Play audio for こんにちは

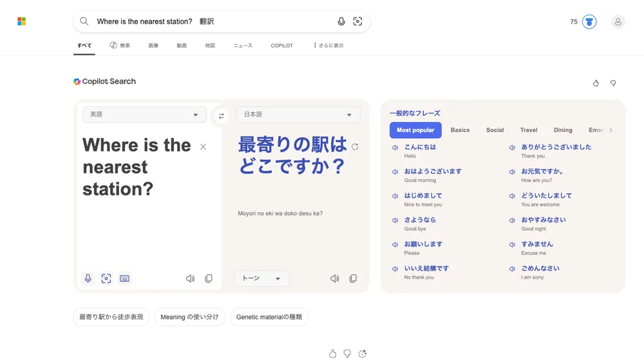(395, 147)
